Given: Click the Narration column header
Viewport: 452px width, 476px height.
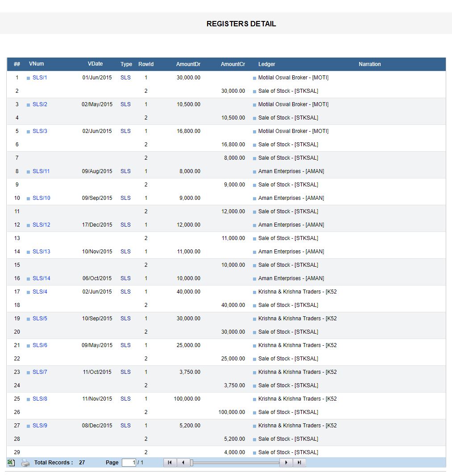Looking at the screenshot, I should pyautogui.click(x=369, y=64).
